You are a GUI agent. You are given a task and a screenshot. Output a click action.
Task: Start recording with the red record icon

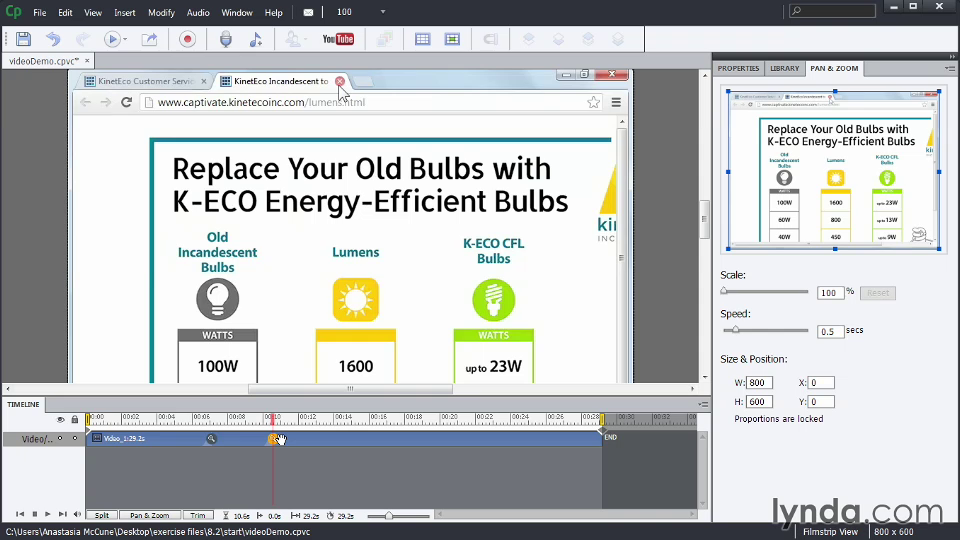(x=187, y=39)
